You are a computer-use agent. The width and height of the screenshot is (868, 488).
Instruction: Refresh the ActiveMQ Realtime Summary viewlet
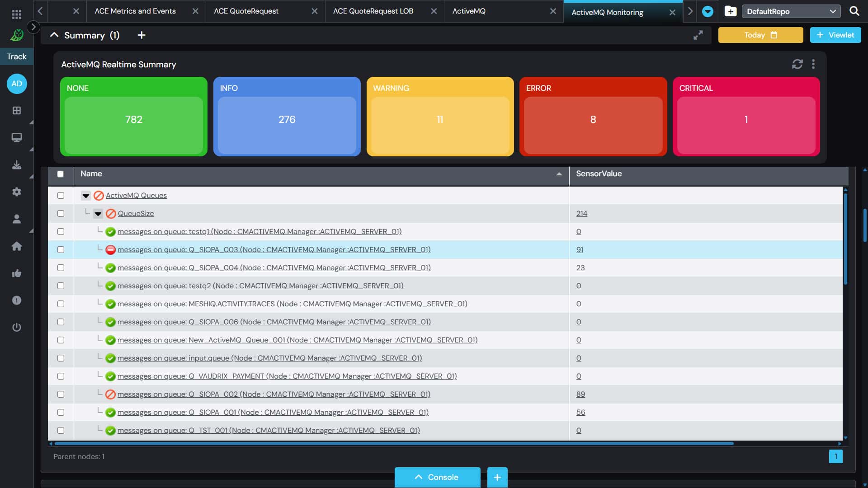[797, 64]
